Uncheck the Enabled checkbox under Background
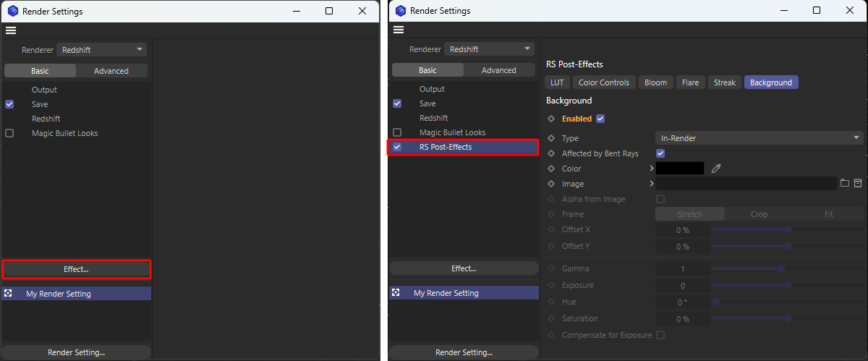This screenshot has width=868, height=361. (x=600, y=119)
